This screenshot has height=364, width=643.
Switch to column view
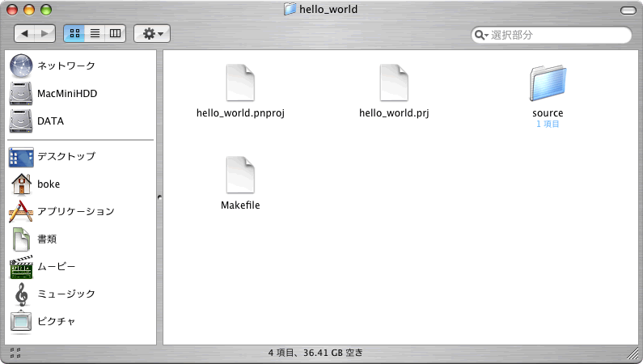(x=115, y=34)
